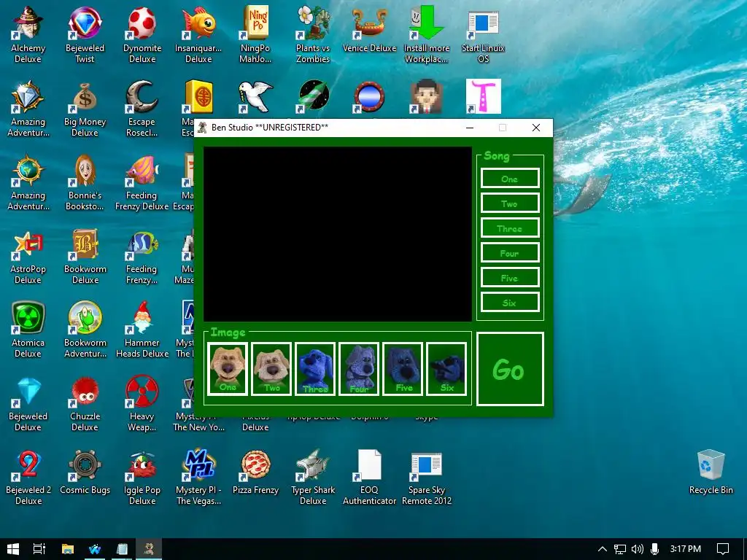
Task: Click Chuzzle Deluxe red fuzzy icon
Action: tap(85, 402)
